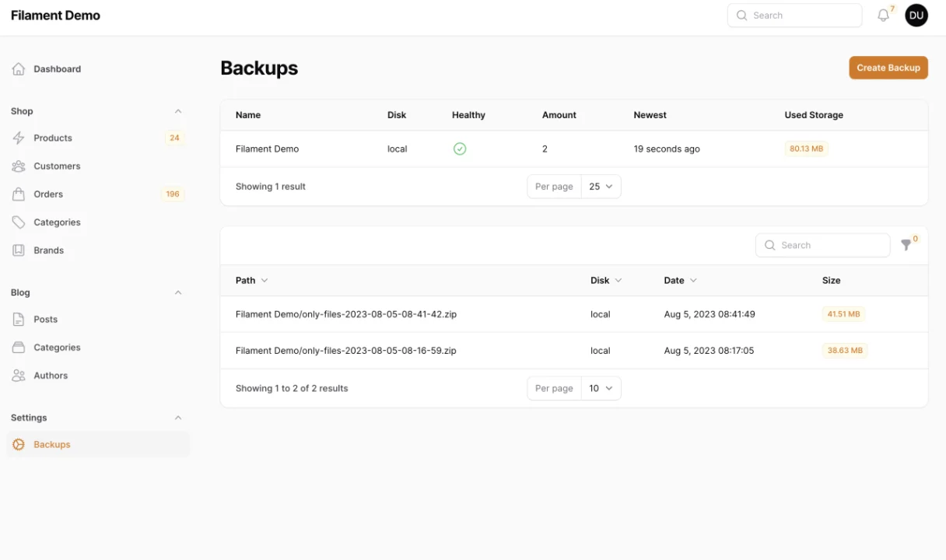Click the Customers icon in the sidebar
946x560 pixels.
pyautogui.click(x=19, y=166)
